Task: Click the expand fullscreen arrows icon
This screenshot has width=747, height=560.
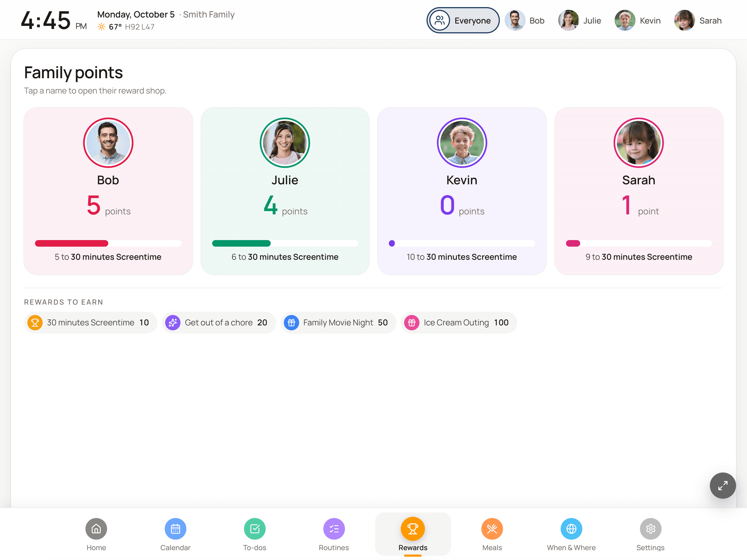Action: (x=723, y=485)
